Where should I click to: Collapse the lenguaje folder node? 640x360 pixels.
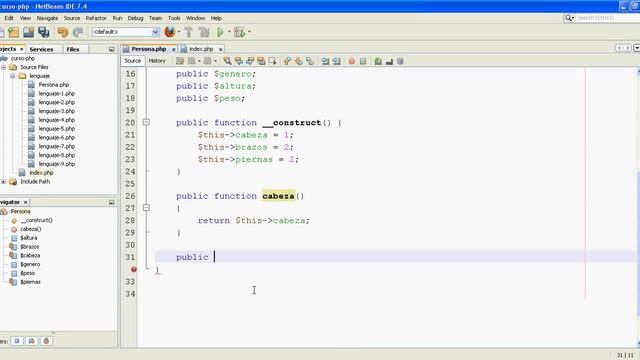[x=13, y=76]
